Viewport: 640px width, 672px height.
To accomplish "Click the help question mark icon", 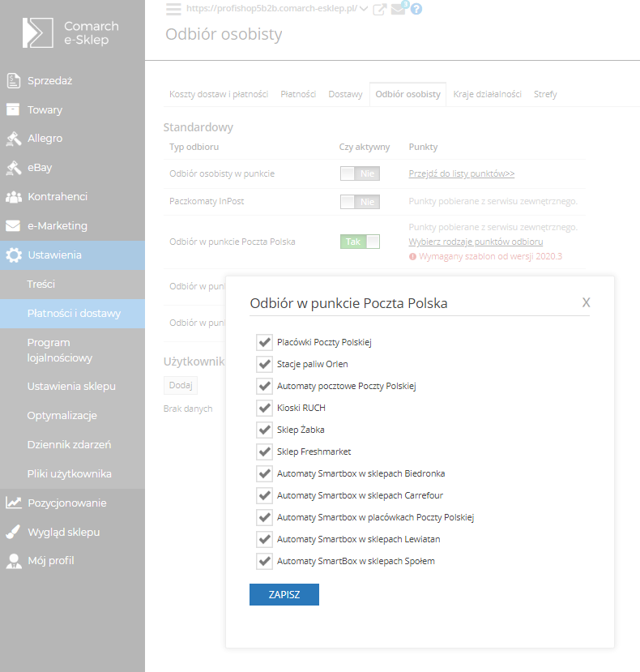I will (416, 9).
